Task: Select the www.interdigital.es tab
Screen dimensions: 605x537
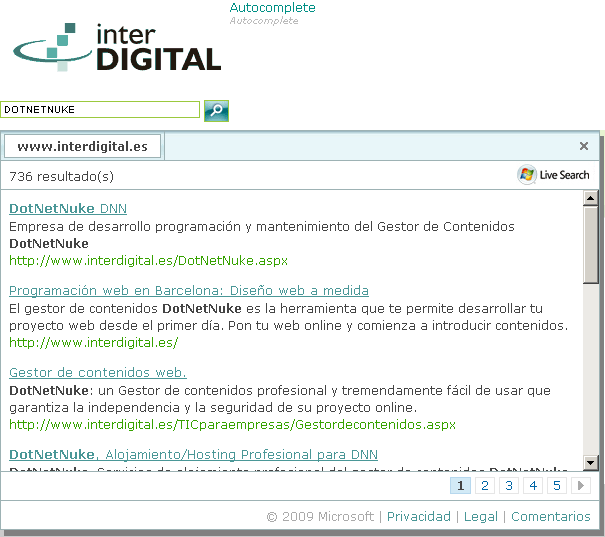Action: tap(82, 146)
